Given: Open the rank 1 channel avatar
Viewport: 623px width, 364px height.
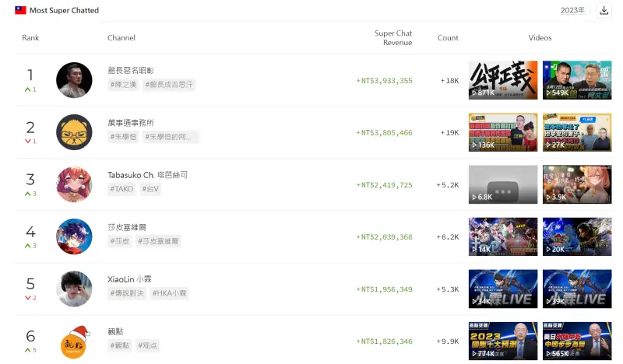Looking at the screenshot, I should click(x=74, y=80).
